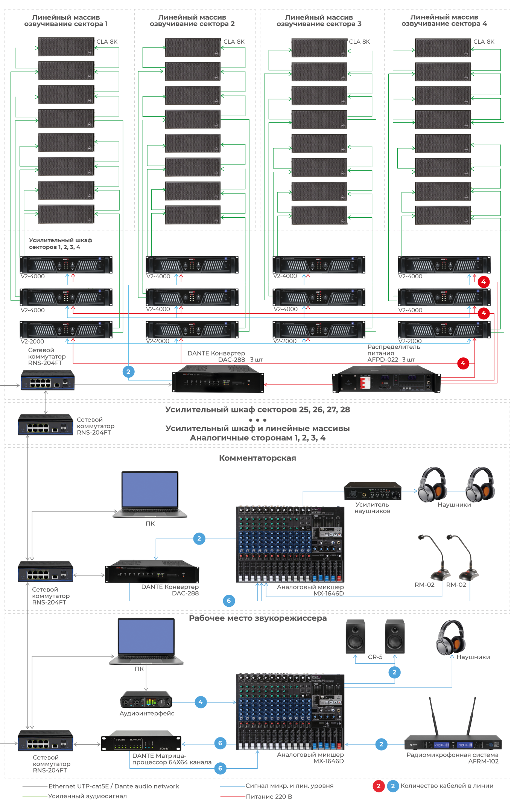Click blue badge 6 below Комментаторская DAC-288 converter
514x812 pixels.
pyautogui.click(x=229, y=601)
